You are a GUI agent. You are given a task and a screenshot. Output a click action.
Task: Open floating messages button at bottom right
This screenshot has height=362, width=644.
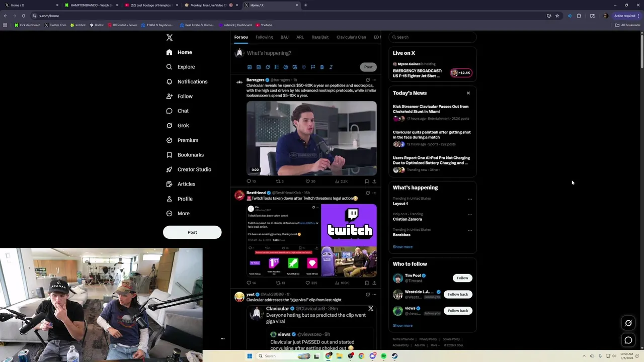(628, 340)
